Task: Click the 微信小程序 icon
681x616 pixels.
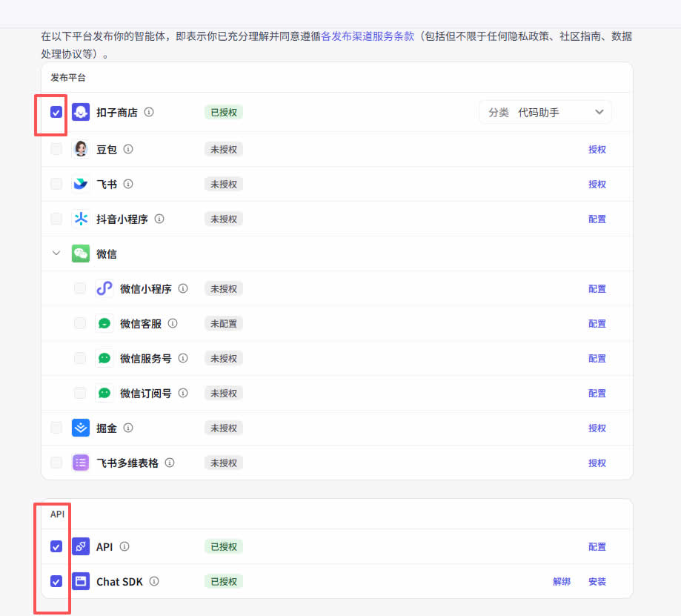Action: [x=104, y=288]
